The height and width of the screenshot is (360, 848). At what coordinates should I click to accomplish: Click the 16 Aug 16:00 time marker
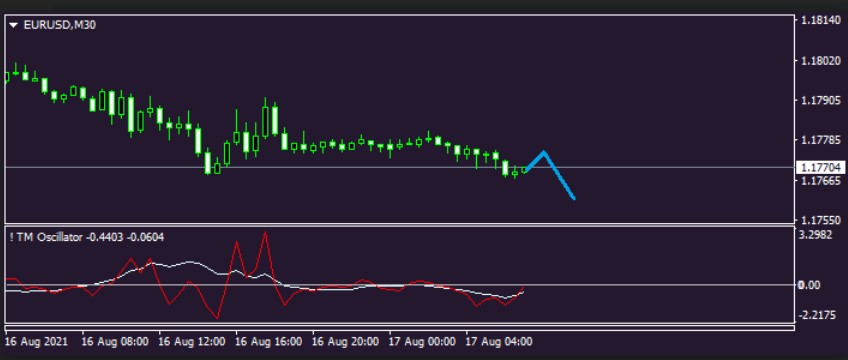click(269, 342)
